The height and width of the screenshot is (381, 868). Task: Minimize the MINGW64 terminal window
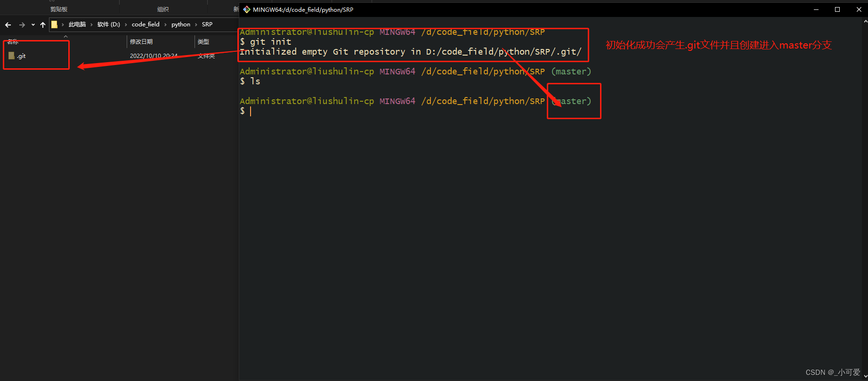[816, 9]
